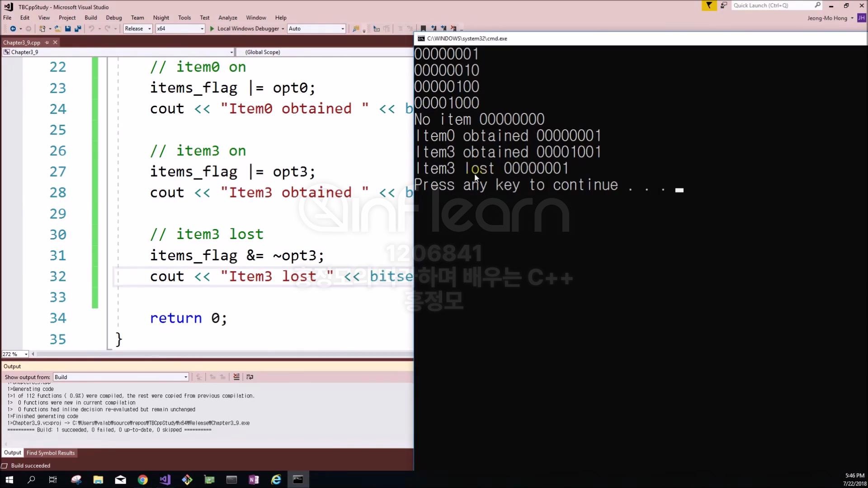868x488 pixels.
Task: Click the Navigate Backward arrow icon
Action: (x=13, y=28)
